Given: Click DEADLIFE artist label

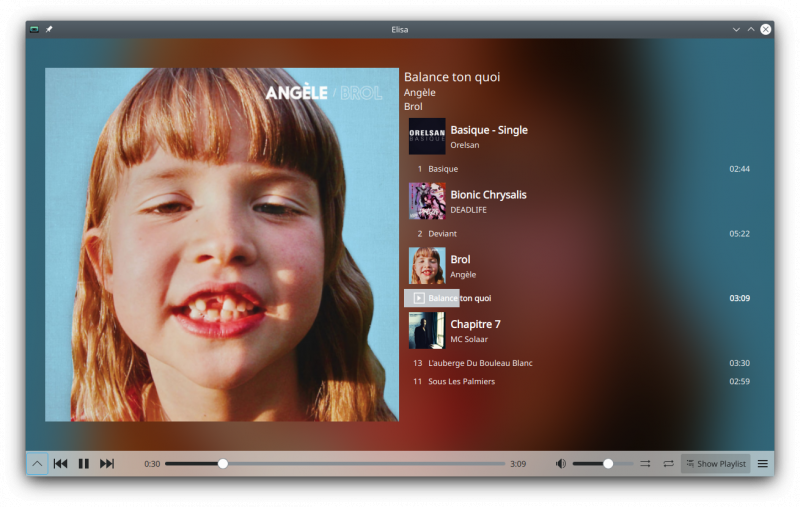Looking at the screenshot, I should [468, 210].
